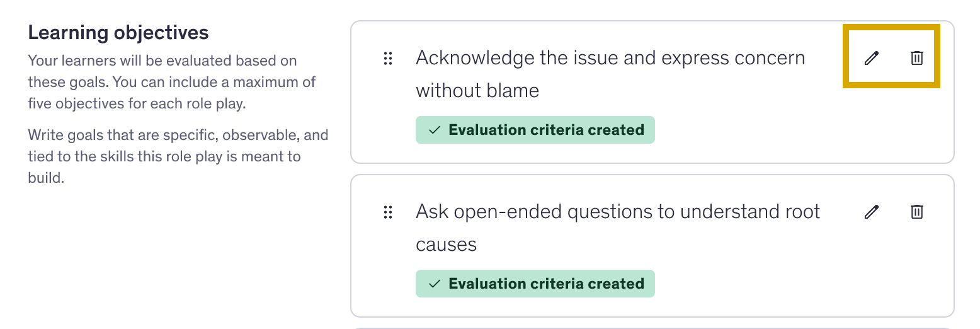
Task: Edit the "Ask open-ended questions" objective
Action: click(871, 212)
